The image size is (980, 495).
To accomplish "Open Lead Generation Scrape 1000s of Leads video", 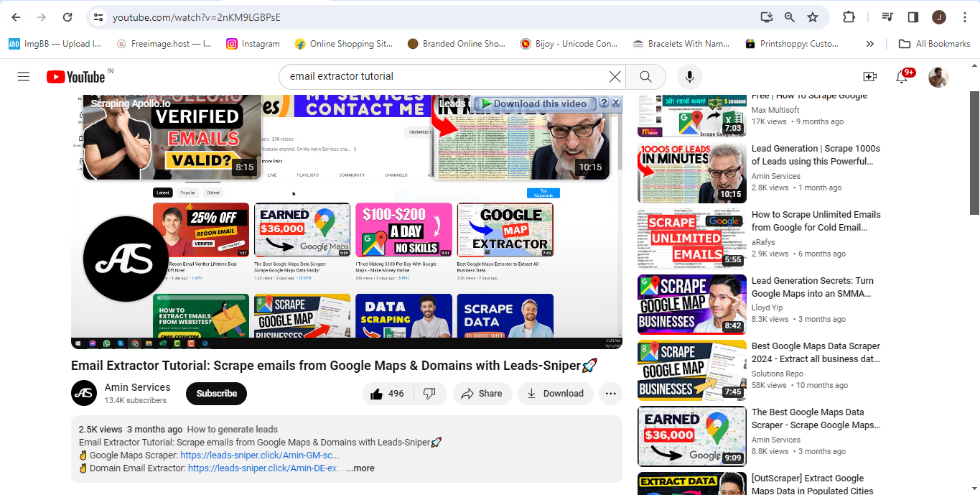I will coord(816,155).
